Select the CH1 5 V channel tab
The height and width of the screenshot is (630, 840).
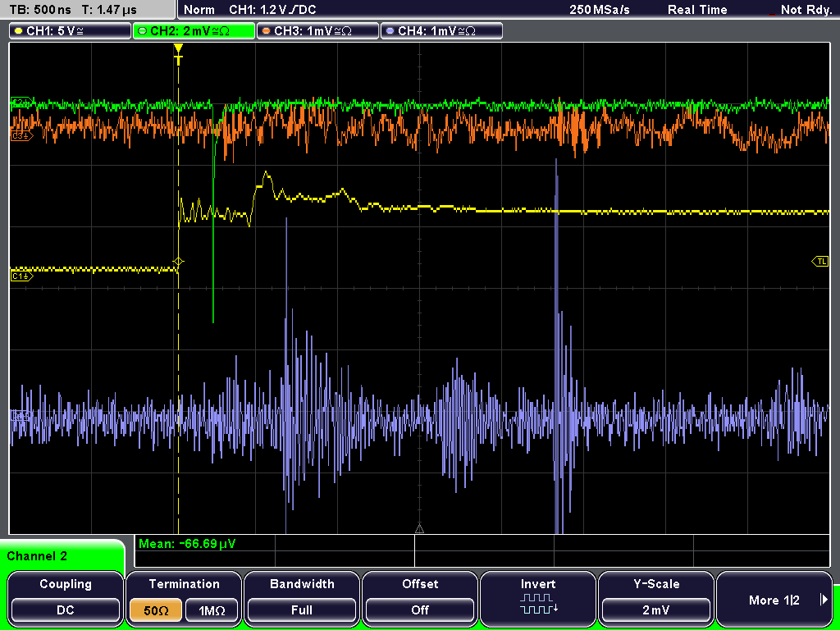pyautogui.click(x=71, y=31)
